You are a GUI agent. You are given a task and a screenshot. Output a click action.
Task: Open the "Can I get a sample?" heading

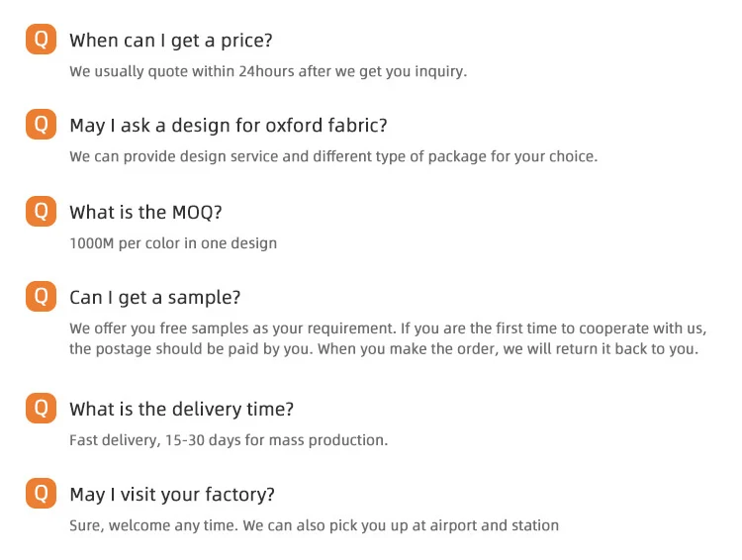(x=154, y=297)
